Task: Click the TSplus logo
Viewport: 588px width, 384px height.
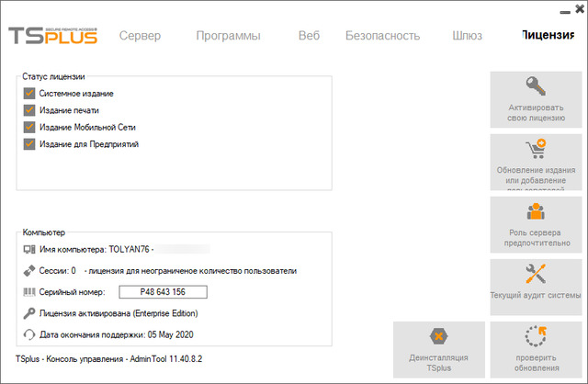Action: coord(51,36)
